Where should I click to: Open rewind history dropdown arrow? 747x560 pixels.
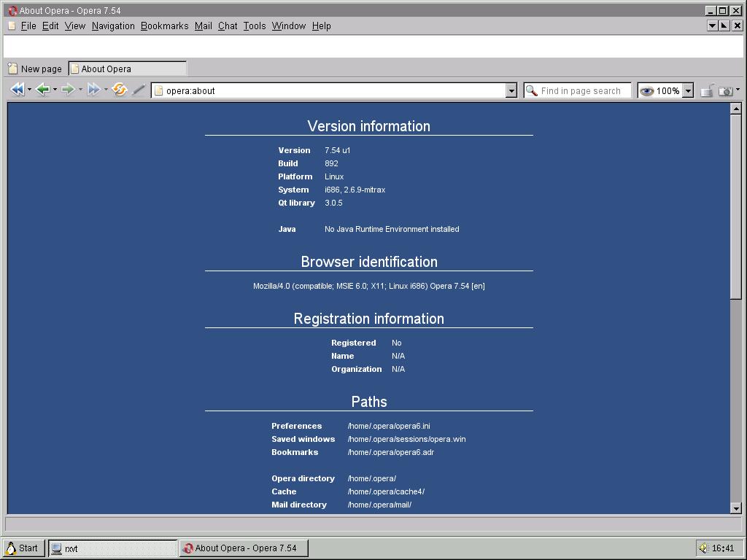[29, 90]
